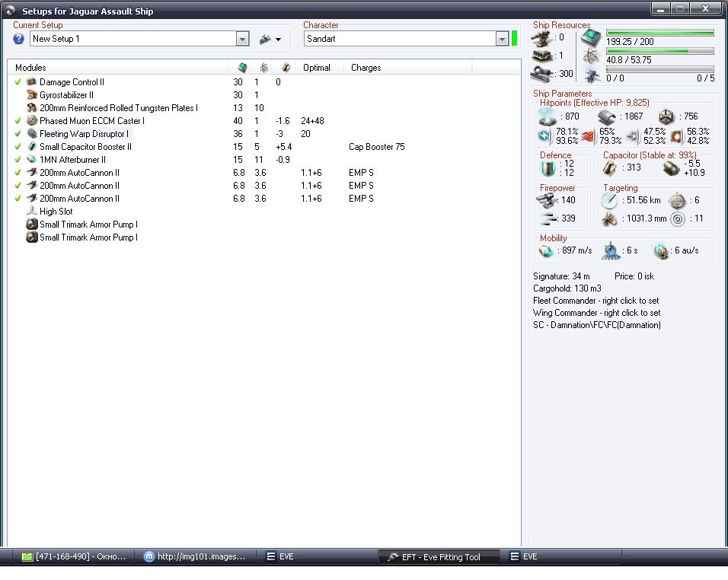Click the launcher hardpoints icon in Ship Resources

[541, 56]
